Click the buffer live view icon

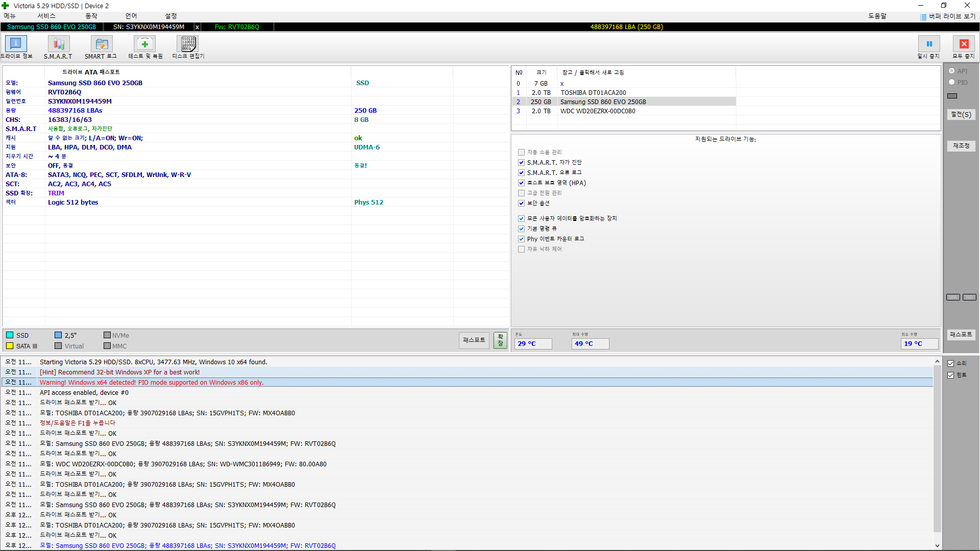923,17
